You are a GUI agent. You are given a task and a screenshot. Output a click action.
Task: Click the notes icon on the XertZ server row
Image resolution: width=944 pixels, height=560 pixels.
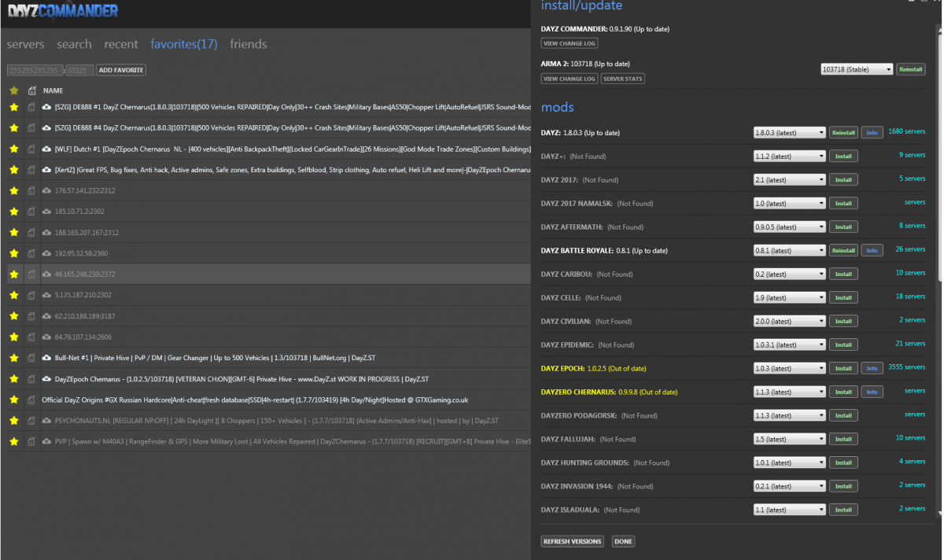31,169
